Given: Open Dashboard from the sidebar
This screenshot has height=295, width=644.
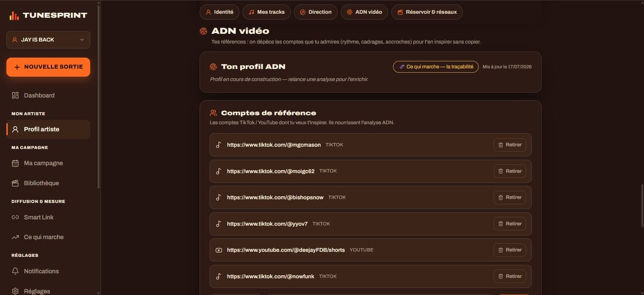Looking at the screenshot, I should [48, 96].
